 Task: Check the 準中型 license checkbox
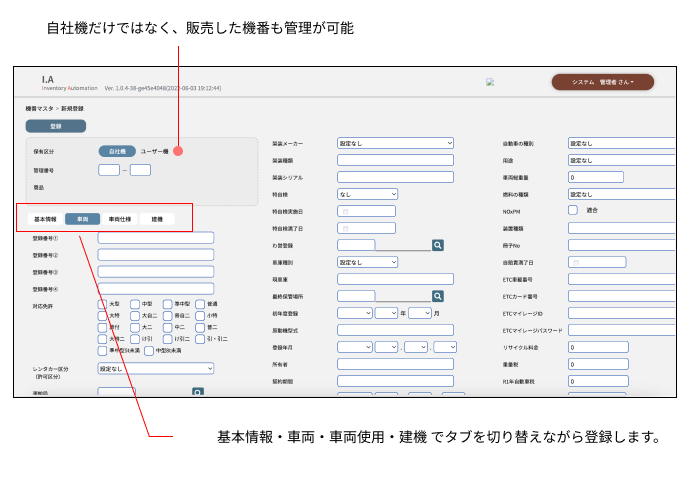[167, 304]
